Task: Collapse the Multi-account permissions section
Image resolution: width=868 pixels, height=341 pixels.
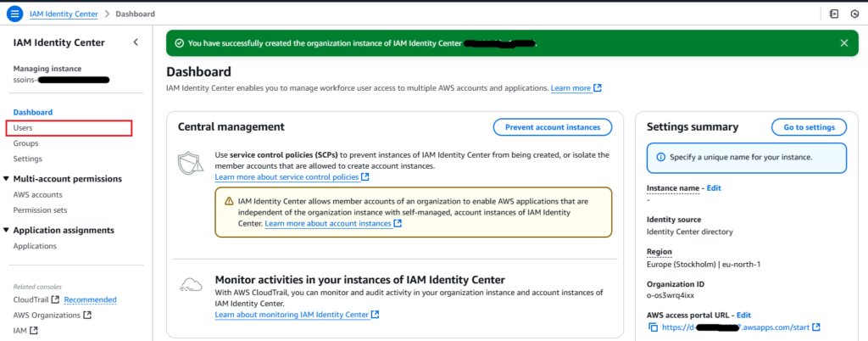Action: click(x=6, y=179)
